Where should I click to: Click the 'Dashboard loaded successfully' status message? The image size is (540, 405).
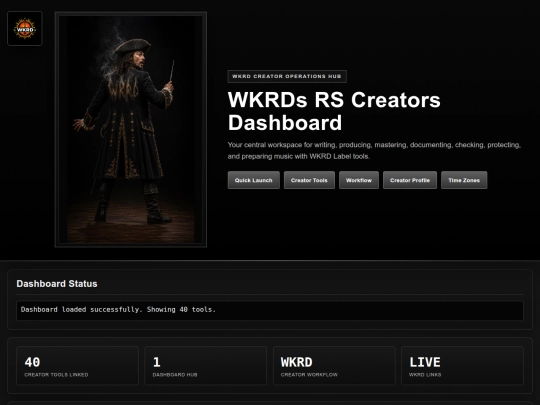pyautogui.click(x=270, y=310)
